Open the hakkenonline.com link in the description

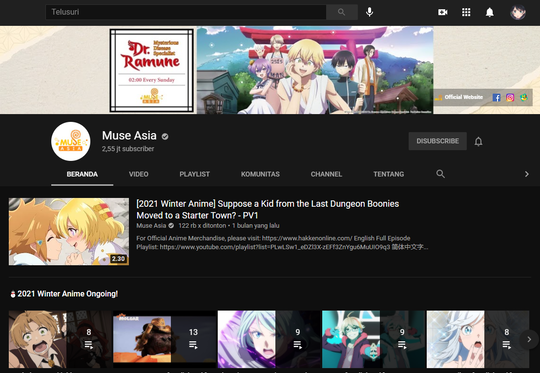tap(307, 238)
